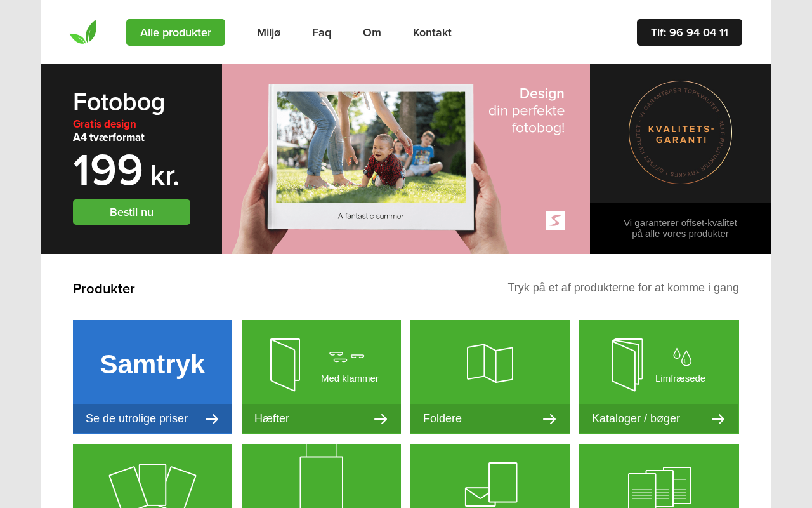Image resolution: width=812 pixels, height=508 pixels.
Task: Click the fanned cards icon tile
Action: tap(152, 476)
